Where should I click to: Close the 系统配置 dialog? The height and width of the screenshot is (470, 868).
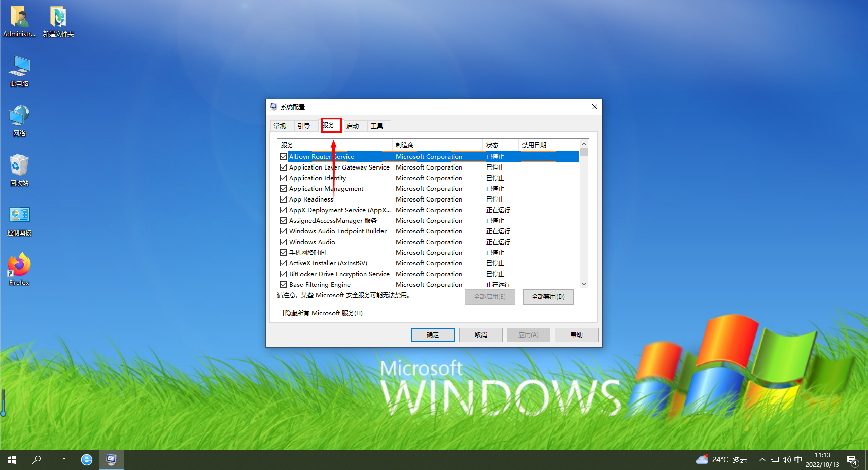coord(595,107)
